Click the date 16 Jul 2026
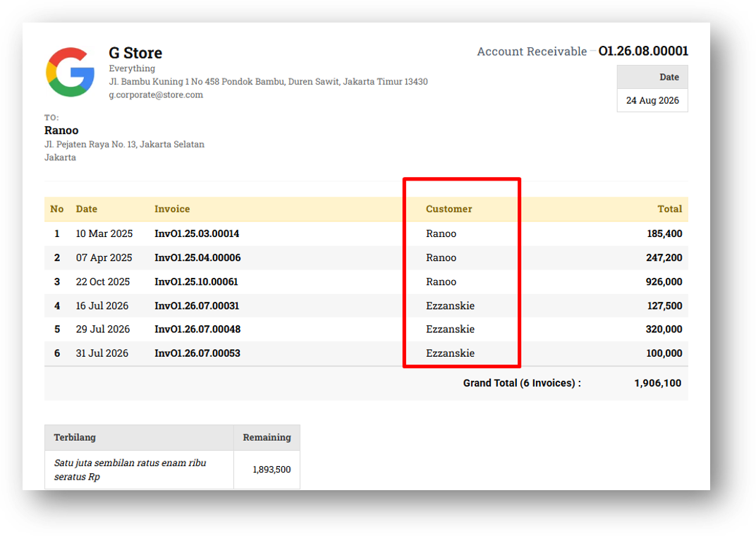The image size is (756, 536). [102, 305]
